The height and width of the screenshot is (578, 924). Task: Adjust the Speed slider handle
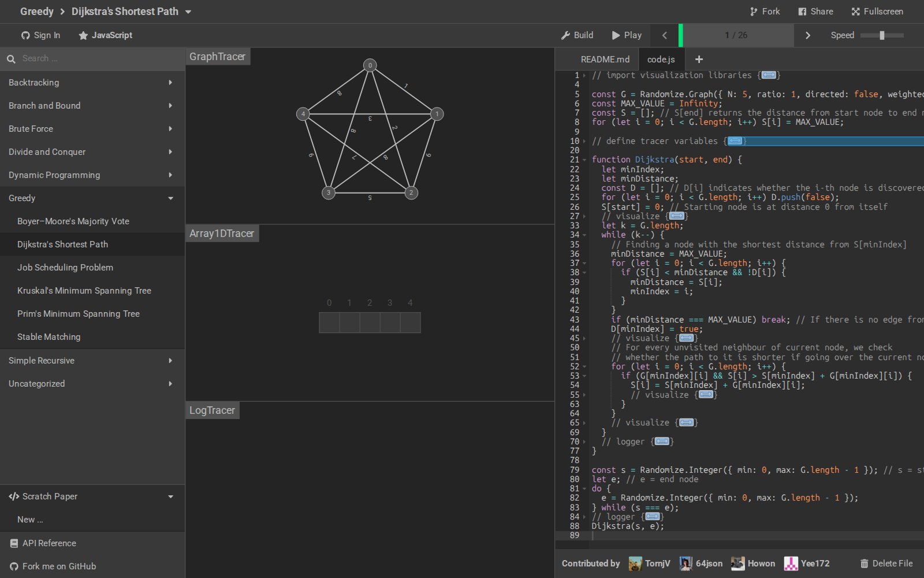[x=882, y=35]
